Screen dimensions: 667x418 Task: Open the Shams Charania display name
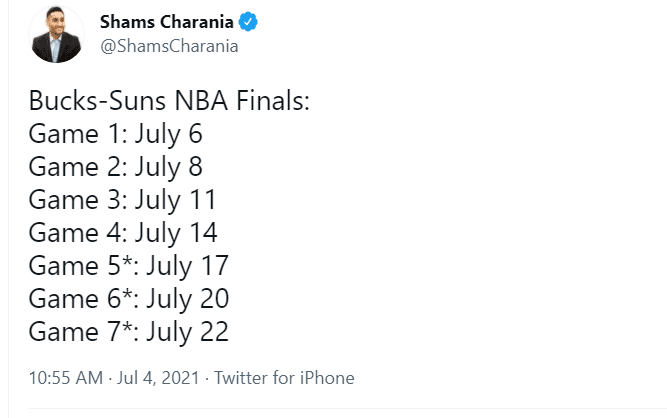[x=163, y=21]
